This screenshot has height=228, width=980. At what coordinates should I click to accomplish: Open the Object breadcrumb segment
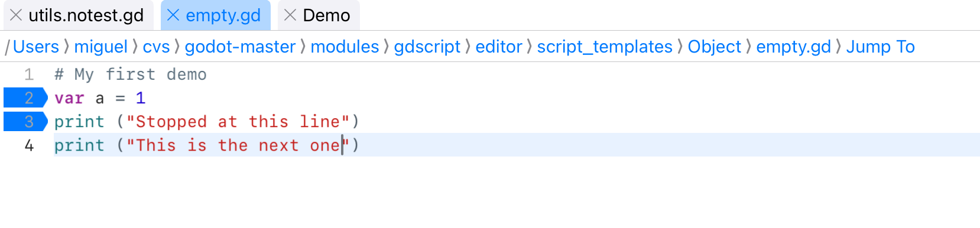(714, 47)
